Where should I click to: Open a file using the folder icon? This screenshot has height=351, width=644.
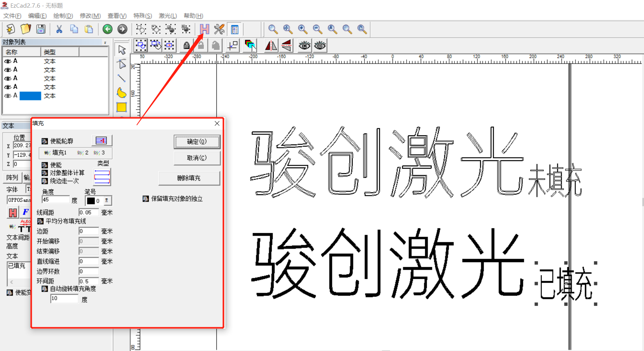point(26,29)
